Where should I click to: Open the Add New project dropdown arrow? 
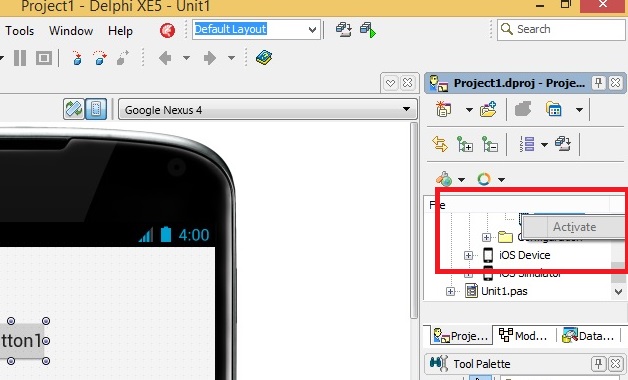pyautogui.click(x=469, y=109)
